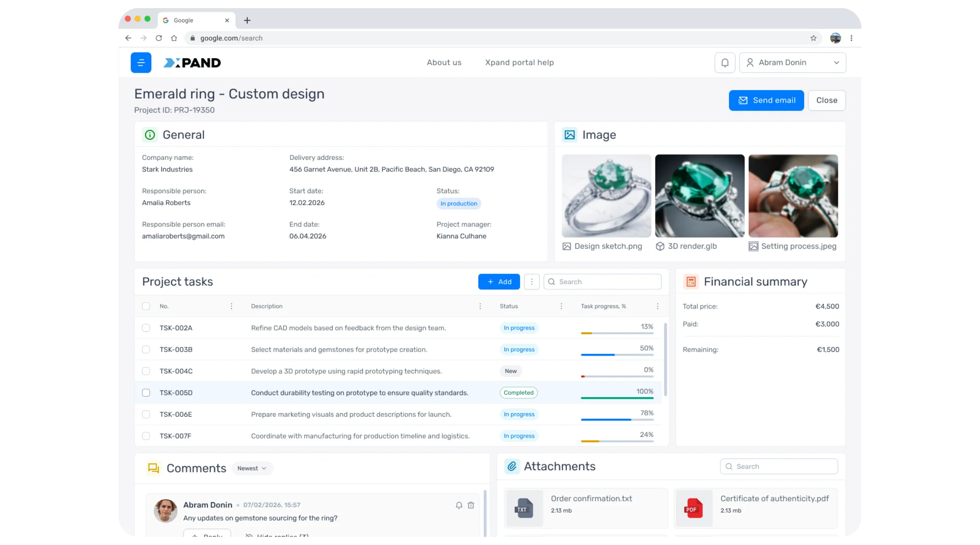The image size is (980, 545).
Task: Click the Attachments search field
Action: [x=779, y=466]
